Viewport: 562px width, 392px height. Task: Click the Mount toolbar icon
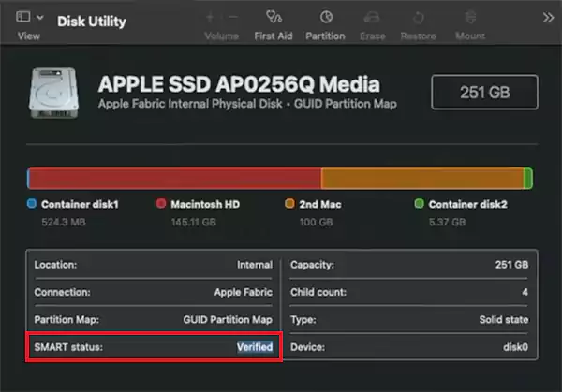coord(470,17)
